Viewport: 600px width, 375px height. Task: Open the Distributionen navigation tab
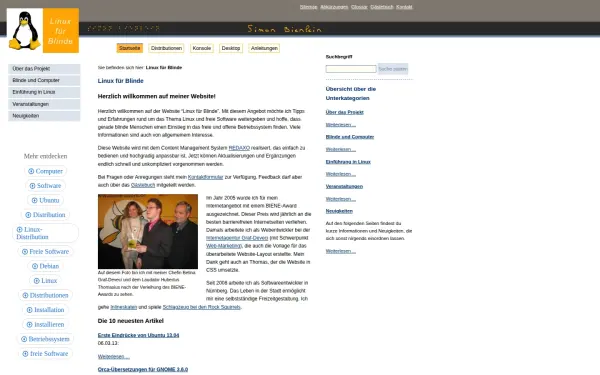tap(166, 48)
